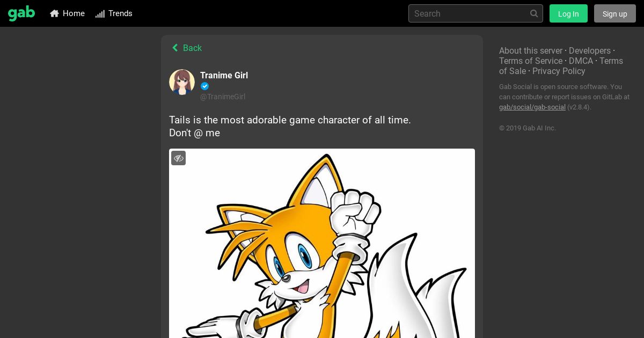Open the Privacy Policy link
The height and width of the screenshot is (338, 644).
coord(559,71)
